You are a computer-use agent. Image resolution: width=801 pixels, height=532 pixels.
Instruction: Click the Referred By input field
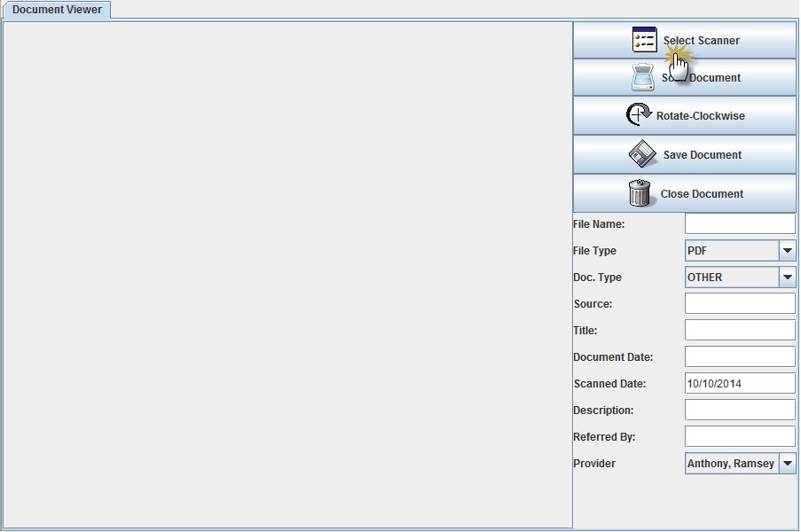tap(740, 437)
